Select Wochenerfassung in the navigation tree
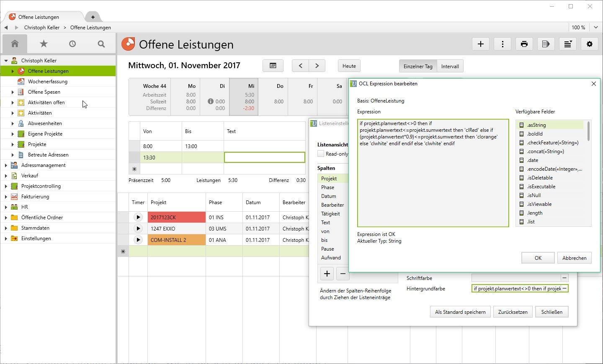 (x=48, y=82)
